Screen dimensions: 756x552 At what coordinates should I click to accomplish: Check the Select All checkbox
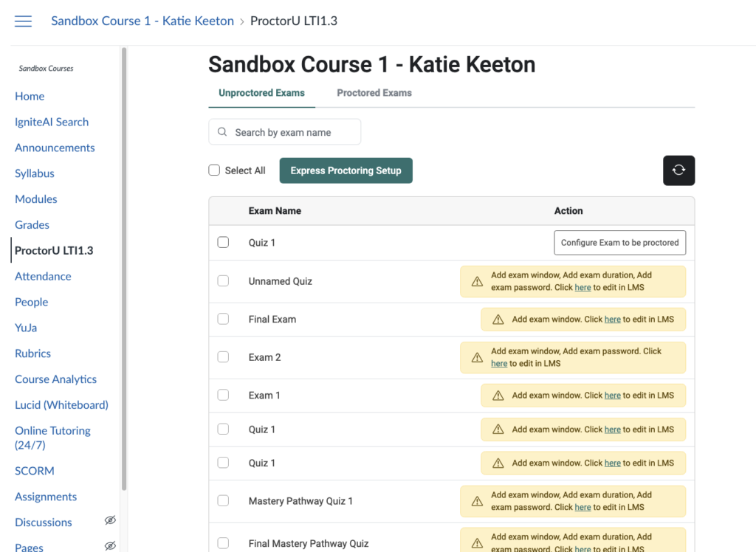click(214, 170)
